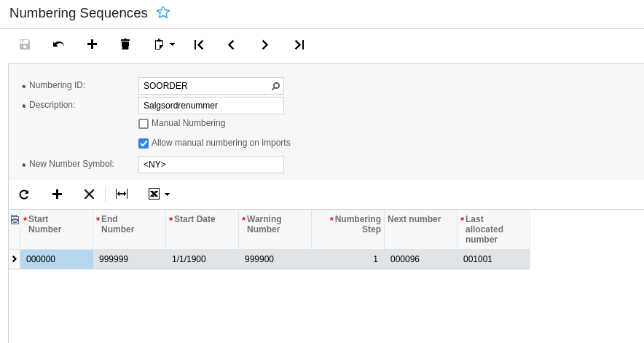Go to last record

299,44
